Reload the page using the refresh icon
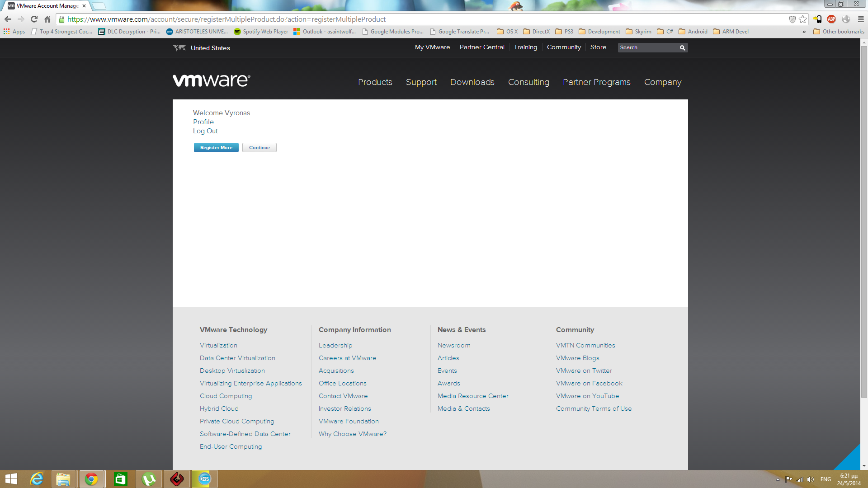Image resolution: width=868 pixels, height=488 pixels. tap(33, 19)
